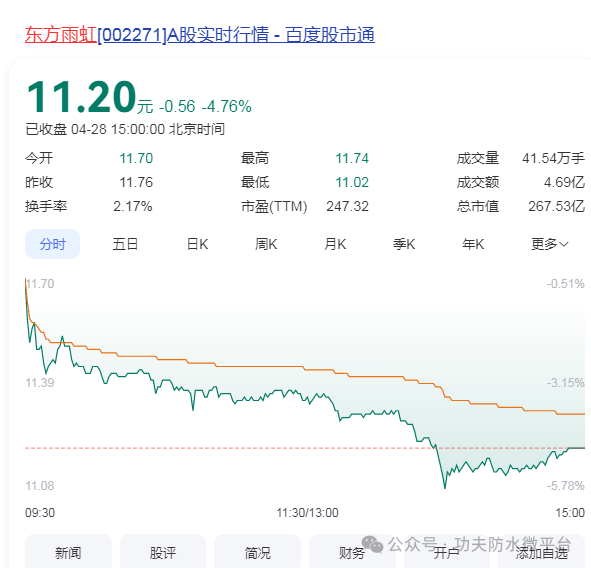The height and width of the screenshot is (568, 591).
Task: Expand the 更多 dropdown
Action: tap(550, 244)
